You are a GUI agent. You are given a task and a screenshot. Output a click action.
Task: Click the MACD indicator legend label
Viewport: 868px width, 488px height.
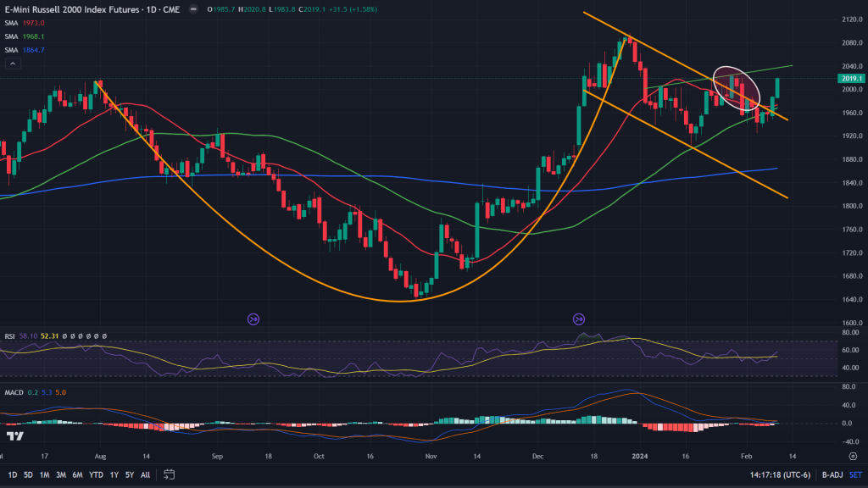tap(14, 391)
